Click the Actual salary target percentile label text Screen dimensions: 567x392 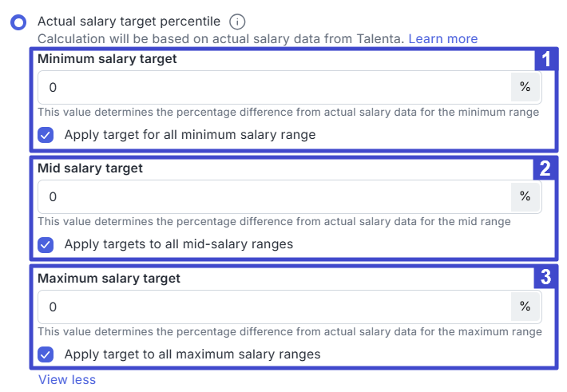tap(129, 22)
